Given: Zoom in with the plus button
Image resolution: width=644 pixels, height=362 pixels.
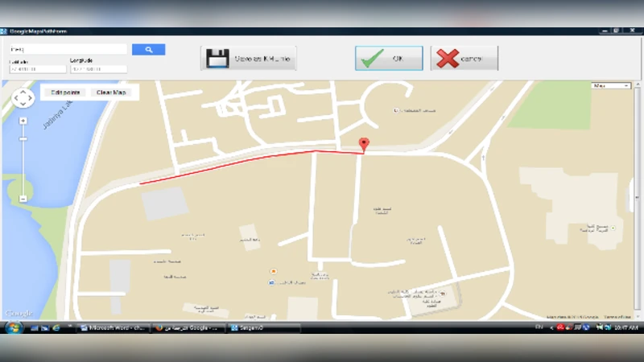Looking at the screenshot, I should (x=23, y=121).
